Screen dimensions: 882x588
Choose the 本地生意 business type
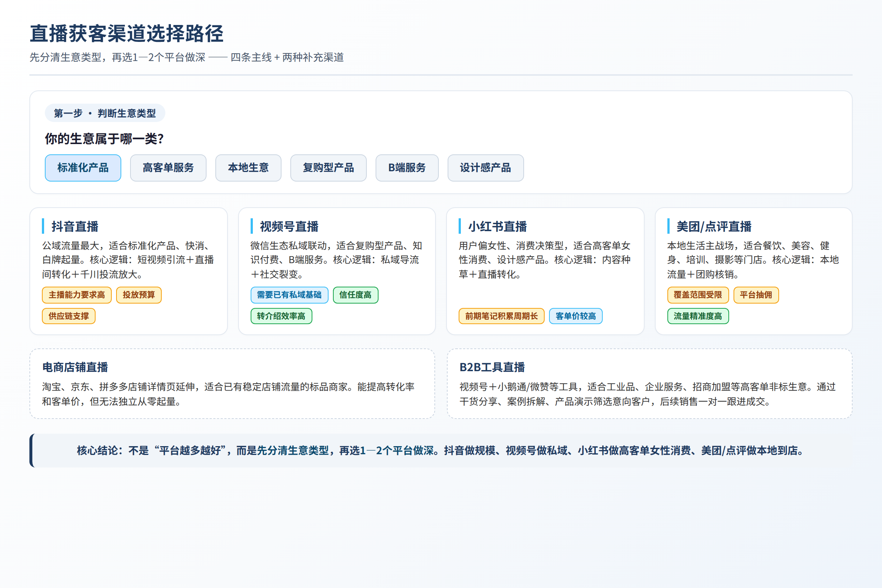click(x=248, y=168)
